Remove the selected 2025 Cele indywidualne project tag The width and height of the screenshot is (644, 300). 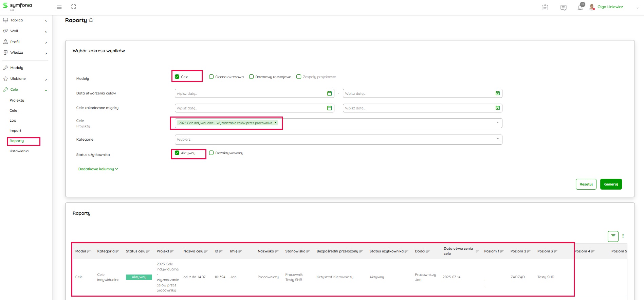pyautogui.click(x=276, y=123)
